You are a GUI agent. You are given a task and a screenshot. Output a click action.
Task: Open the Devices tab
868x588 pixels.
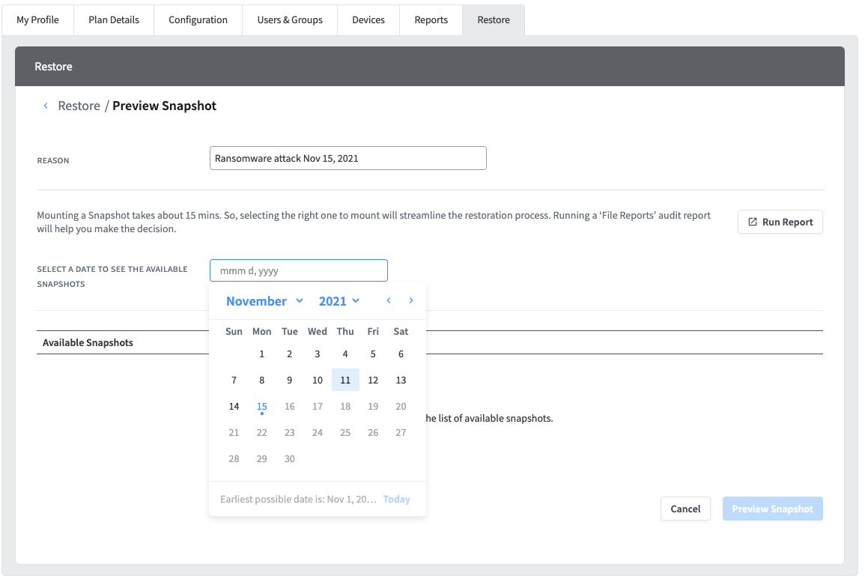click(x=368, y=20)
